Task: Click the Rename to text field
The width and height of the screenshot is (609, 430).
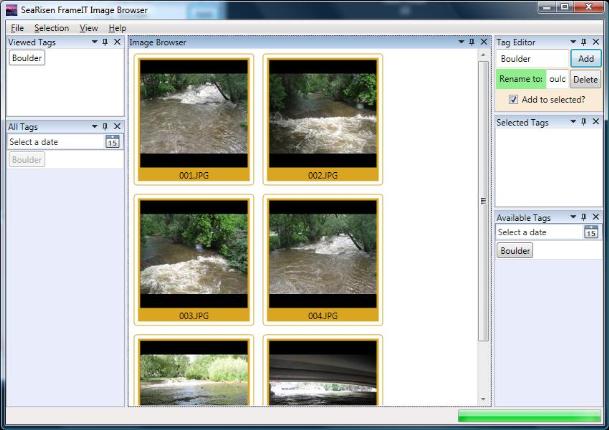Action: pyautogui.click(x=557, y=79)
